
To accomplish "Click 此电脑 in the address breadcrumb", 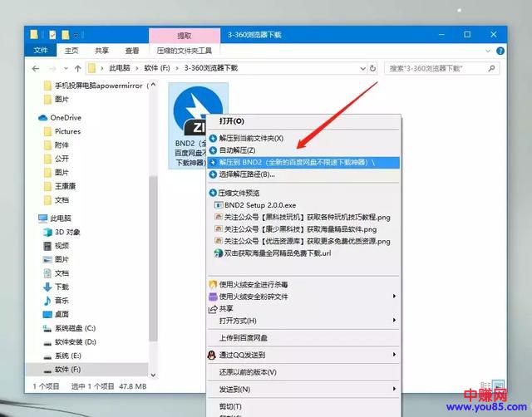I will pyautogui.click(x=120, y=68).
